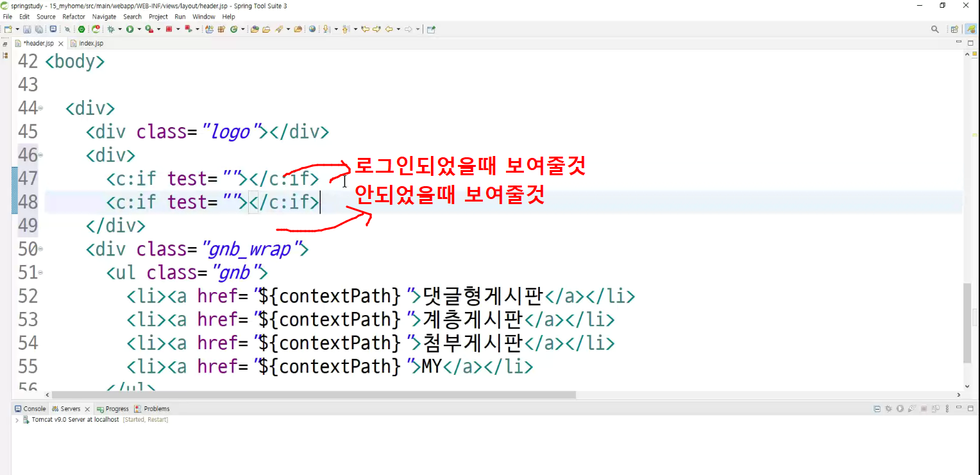Run the application with green play icon
This screenshot has height=475, width=980.
(x=130, y=29)
